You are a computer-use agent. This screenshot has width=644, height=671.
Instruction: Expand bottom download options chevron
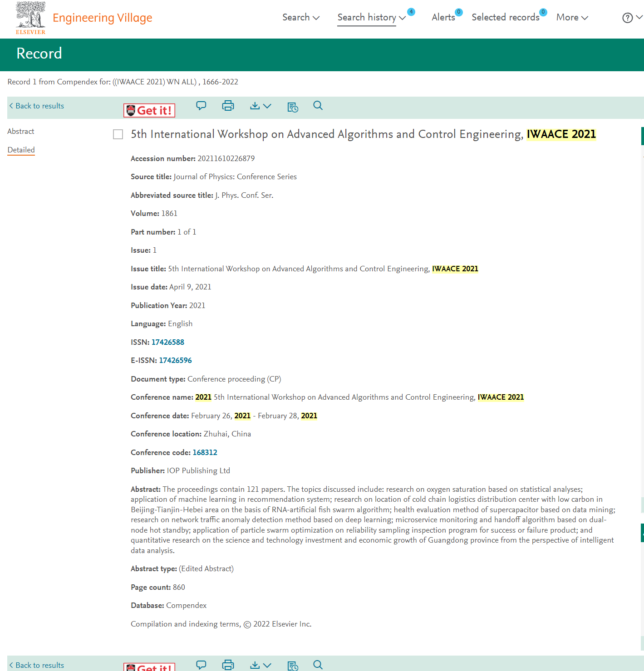coord(267,666)
